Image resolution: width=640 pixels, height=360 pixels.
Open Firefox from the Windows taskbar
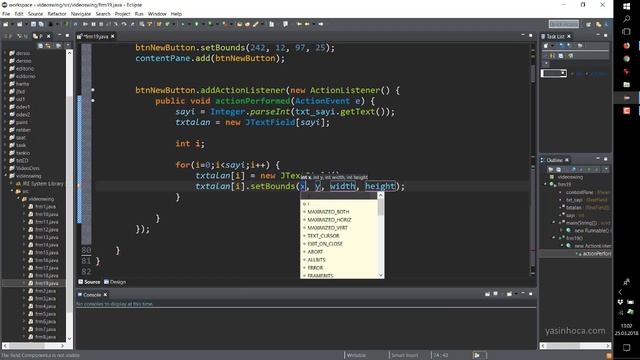(627, 46)
